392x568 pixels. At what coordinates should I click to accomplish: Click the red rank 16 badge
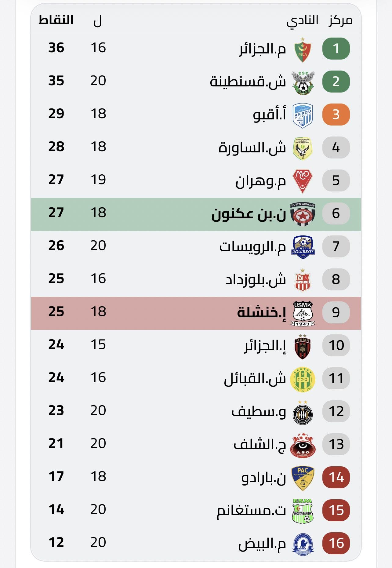[336, 543]
